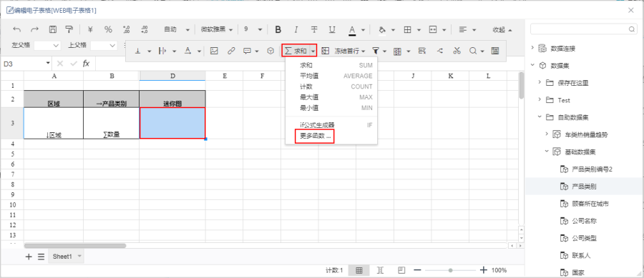Screen dimensions: 644x278
Task: Toggle bold formatting
Action: point(278,29)
